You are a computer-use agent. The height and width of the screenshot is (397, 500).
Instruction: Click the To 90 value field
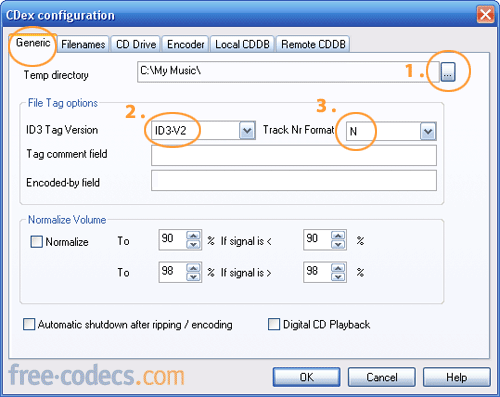point(173,240)
